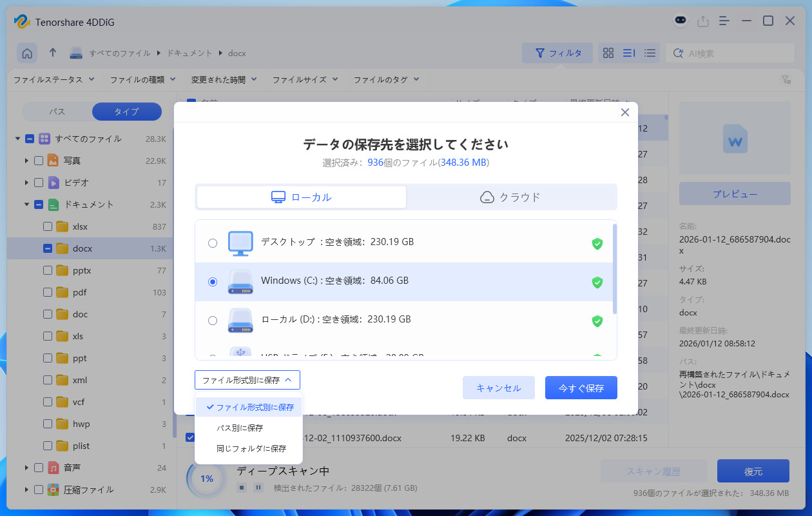Viewport: 812px width, 516px height.
Task: Switch to the ローカル tab
Action: pyautogui.click(x=302, y=197)
